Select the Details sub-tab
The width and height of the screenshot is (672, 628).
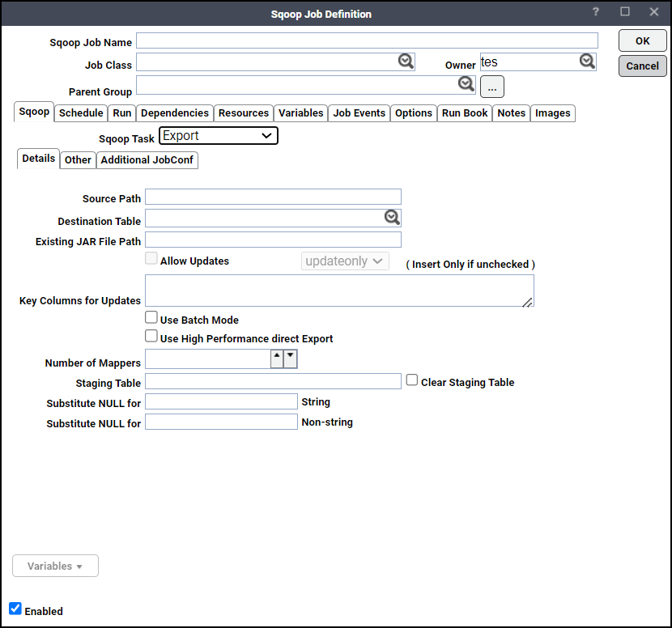coord(39,159)
